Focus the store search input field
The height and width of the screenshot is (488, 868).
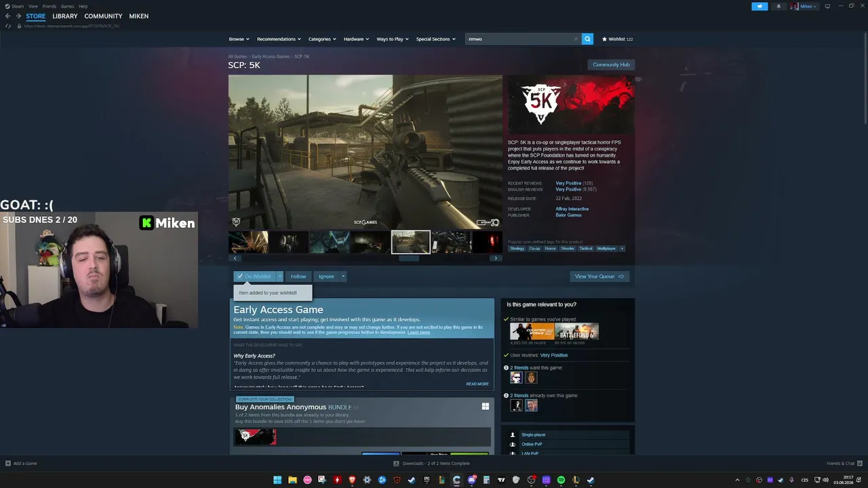pyautogui.click(x=519, y=39)
